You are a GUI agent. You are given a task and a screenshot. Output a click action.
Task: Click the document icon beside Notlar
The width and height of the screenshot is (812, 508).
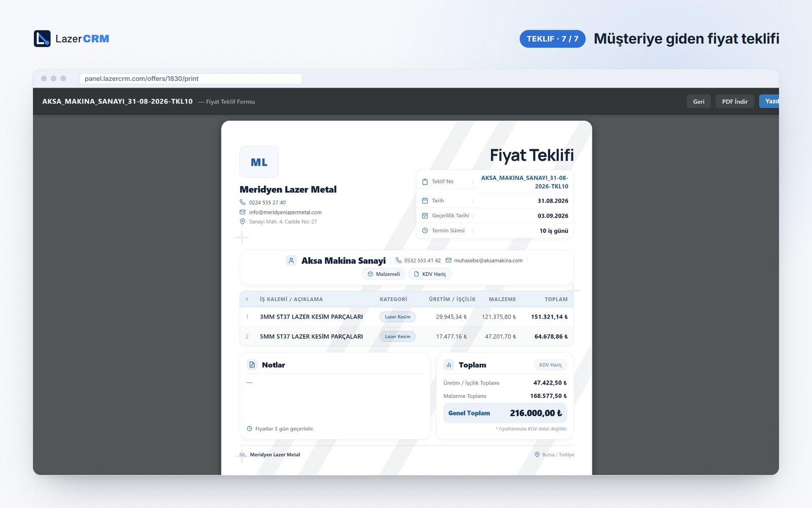252,365
